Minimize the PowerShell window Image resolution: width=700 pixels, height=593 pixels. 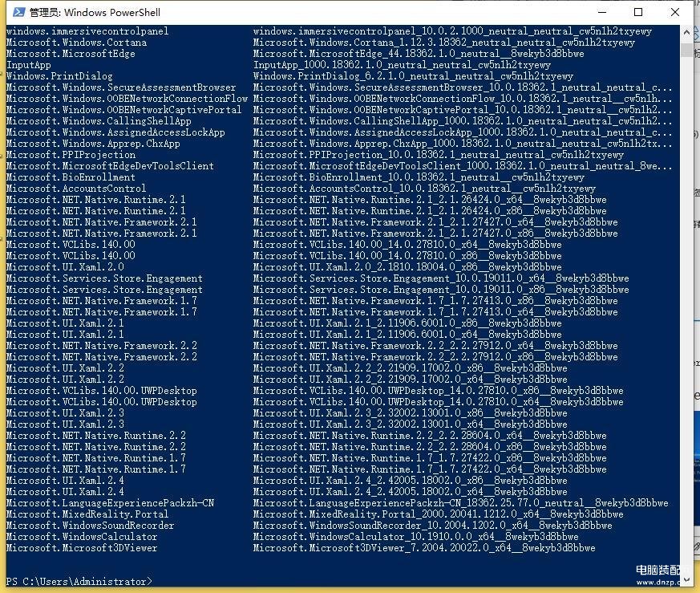[602, 12]
